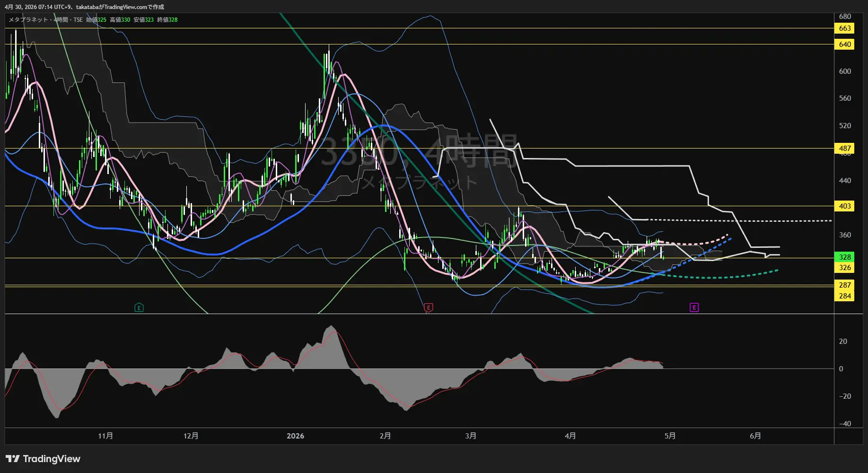
Task: Click the red earnings E marker
Action: 428,308
